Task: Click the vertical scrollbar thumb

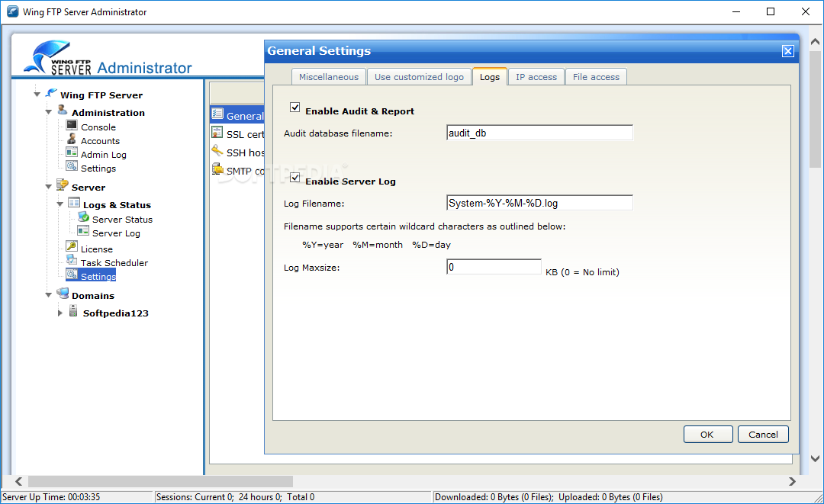Action: (815, 109)
